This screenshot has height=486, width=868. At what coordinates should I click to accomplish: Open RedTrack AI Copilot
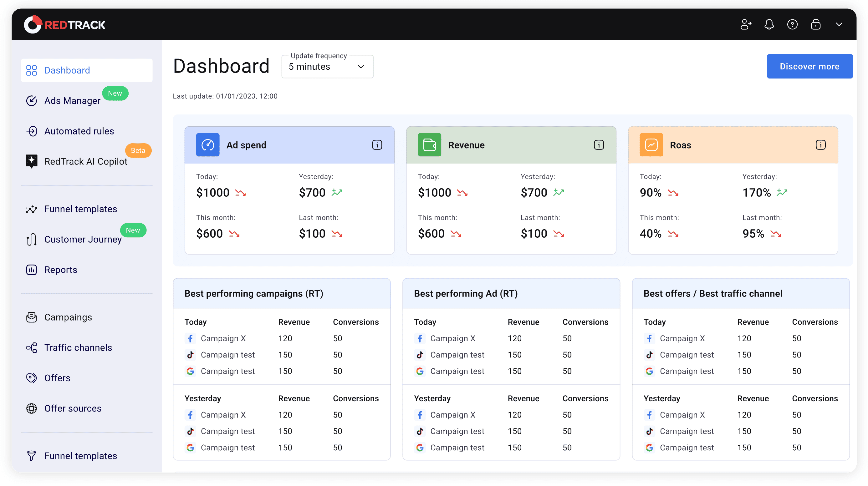[86, 161]
